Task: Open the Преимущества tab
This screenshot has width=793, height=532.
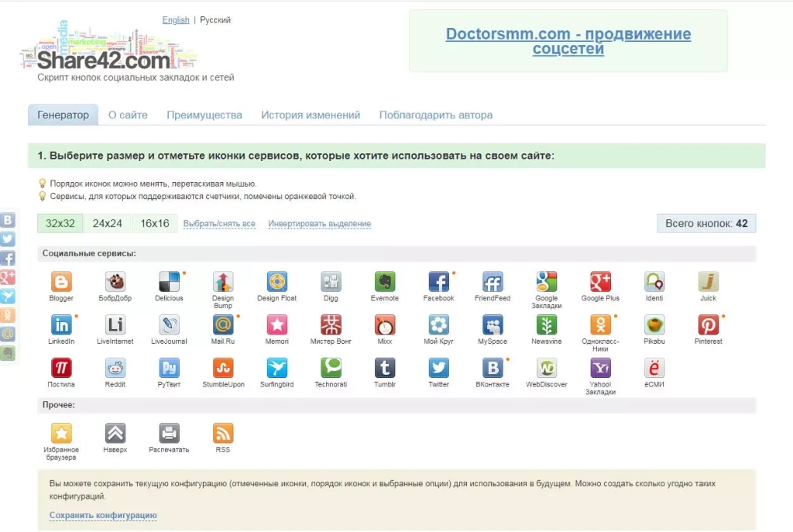Action: pos(204,115)
